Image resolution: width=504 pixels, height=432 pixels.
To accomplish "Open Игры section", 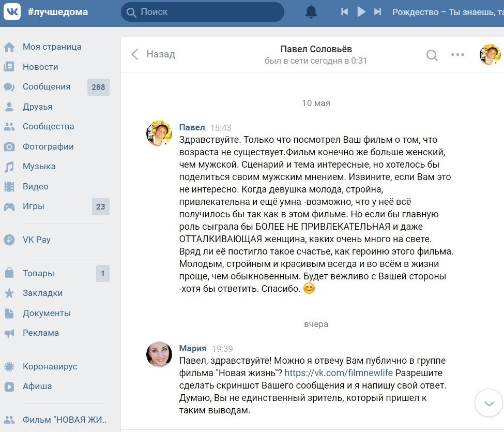I will tap(34, 206).
